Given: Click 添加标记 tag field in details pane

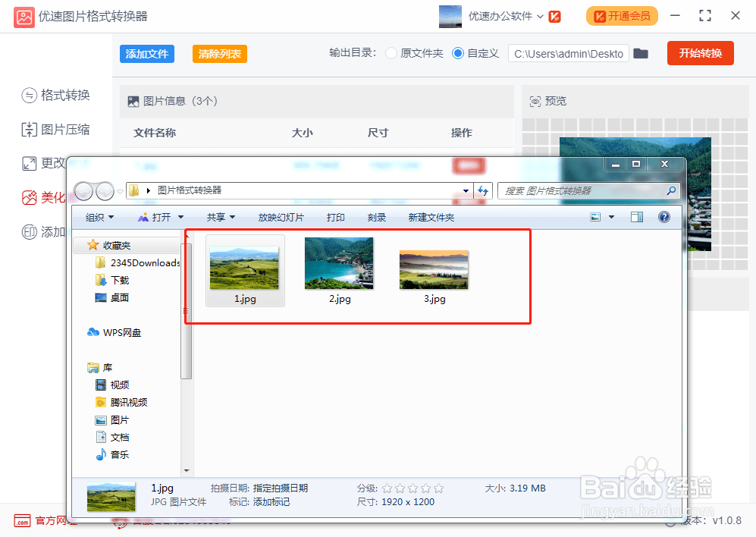Looking at the screenshot, I should pyautogui.click(x=271, y=502).
